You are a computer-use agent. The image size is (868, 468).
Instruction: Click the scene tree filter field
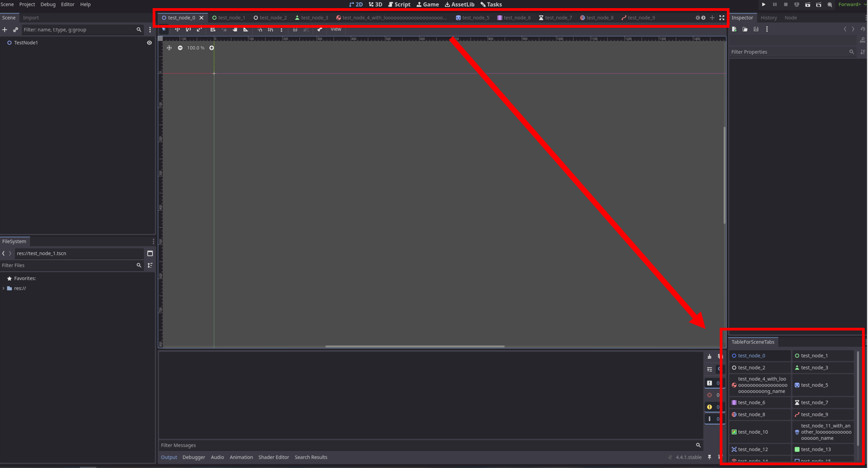pos(82,30)
